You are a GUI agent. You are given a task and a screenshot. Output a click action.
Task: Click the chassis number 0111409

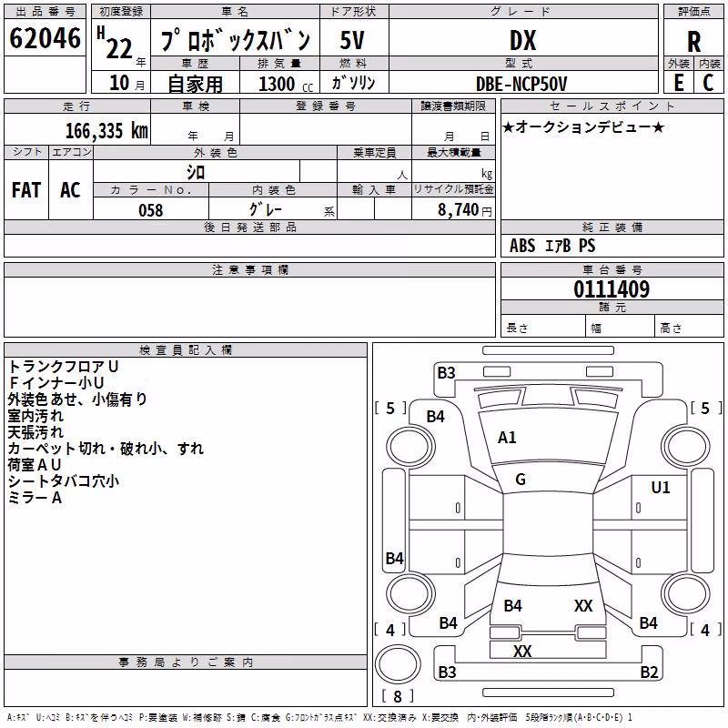click(x=612, y=289)
